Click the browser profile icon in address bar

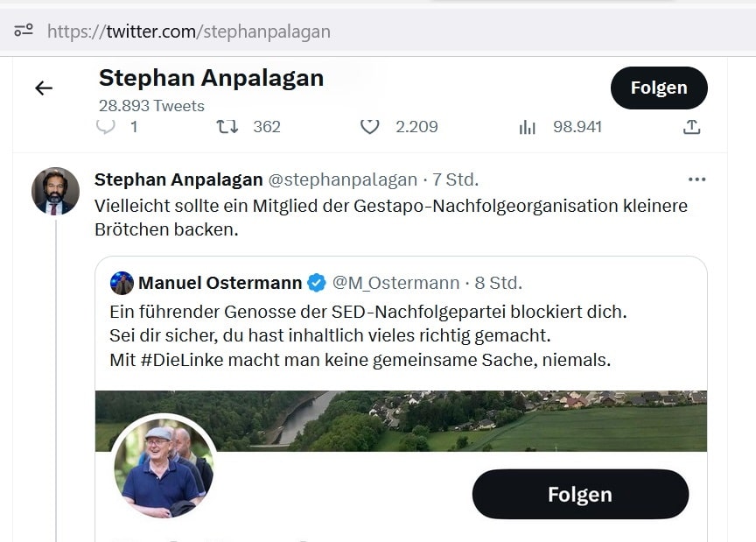tap(23, 30)
